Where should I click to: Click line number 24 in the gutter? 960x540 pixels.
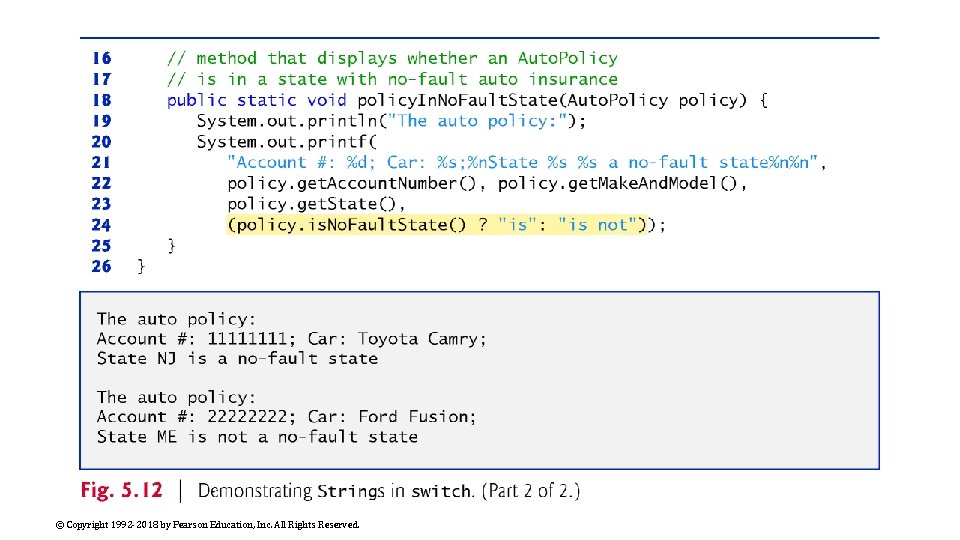101,225
